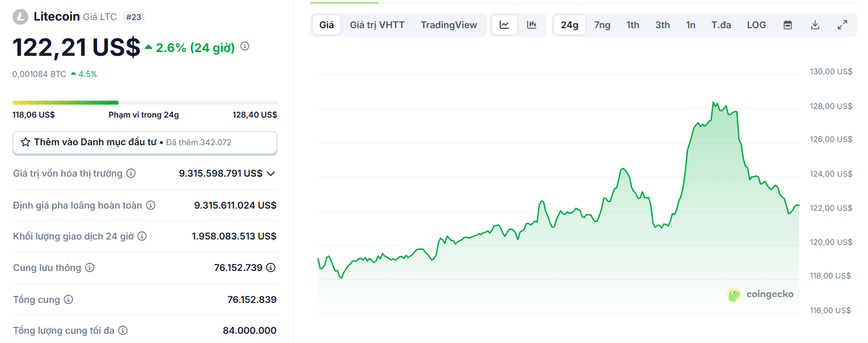
Task: Click the 130,00 US$ axis label
Action: click(831, 72)
